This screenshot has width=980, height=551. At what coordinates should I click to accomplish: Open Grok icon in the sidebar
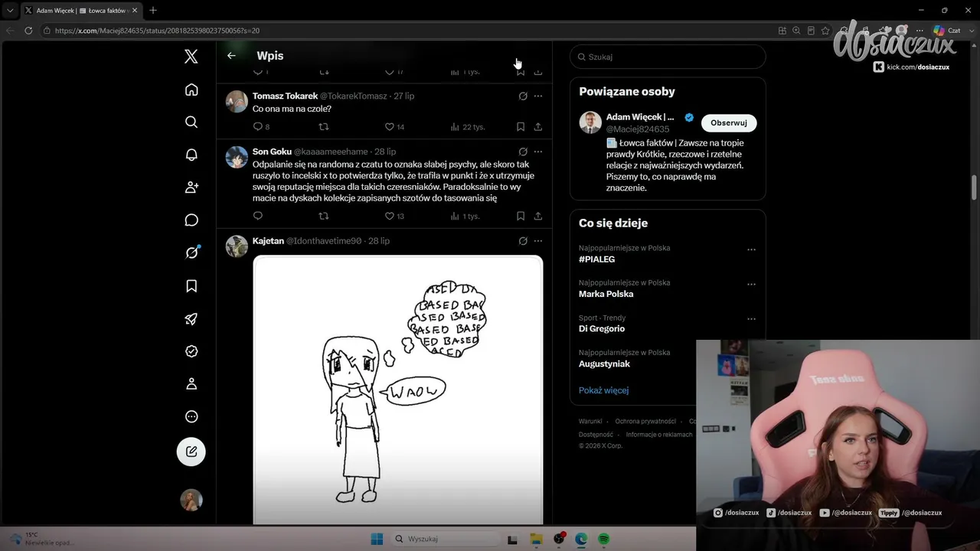191,253
